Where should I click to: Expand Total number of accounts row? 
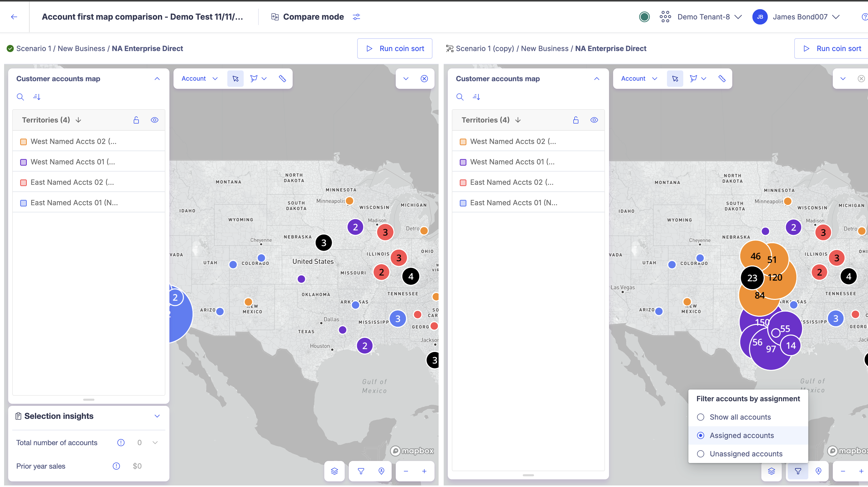coord(155,443)
